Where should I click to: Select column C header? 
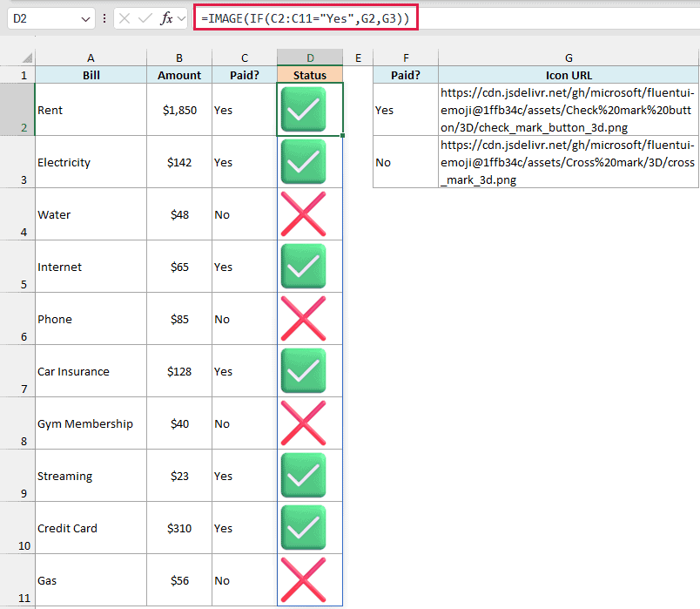coord(244,58)
